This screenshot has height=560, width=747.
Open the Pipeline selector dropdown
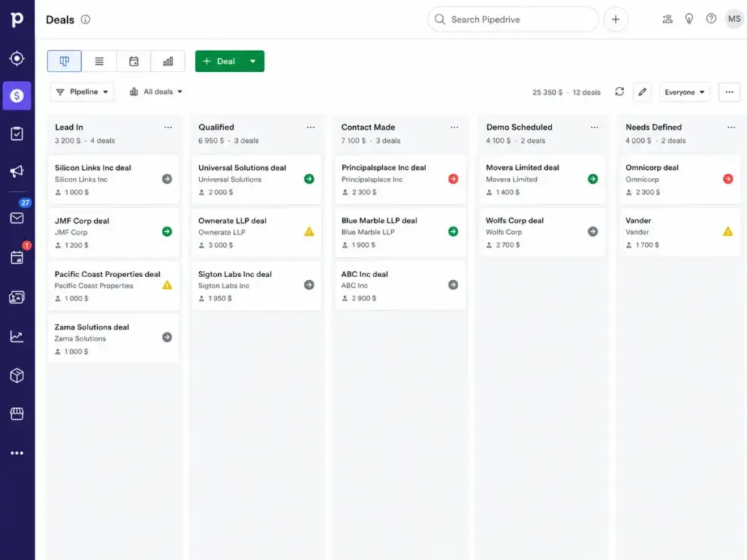pyautogui.click(x=82, y=92)
